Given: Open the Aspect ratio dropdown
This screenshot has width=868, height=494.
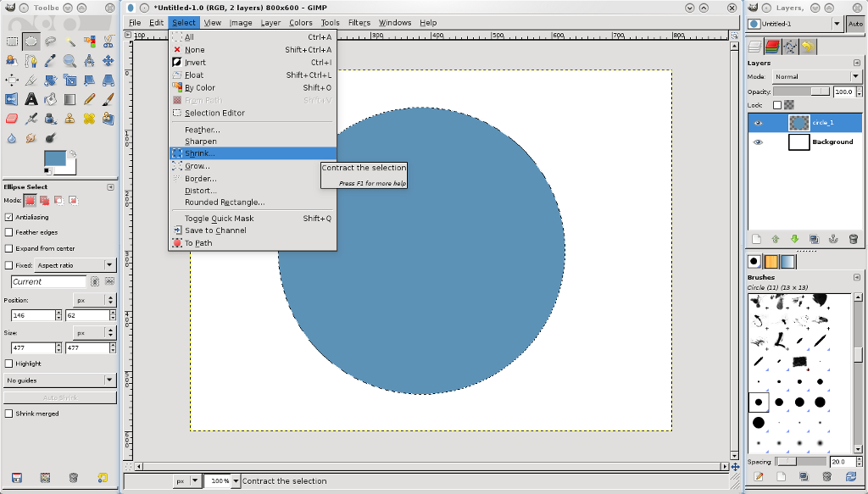Looking at the screenshot, I should tap(75, 265).
